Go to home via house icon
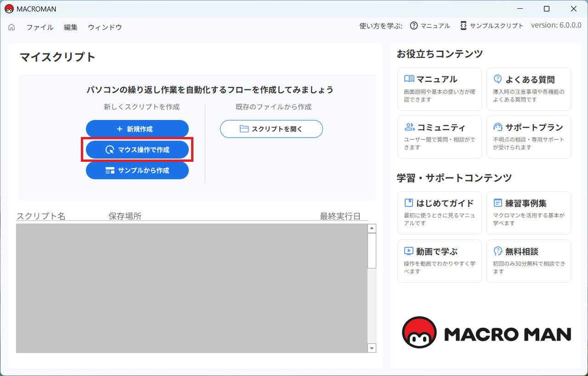This screenshot has width=588, height=376. (11, 27)
